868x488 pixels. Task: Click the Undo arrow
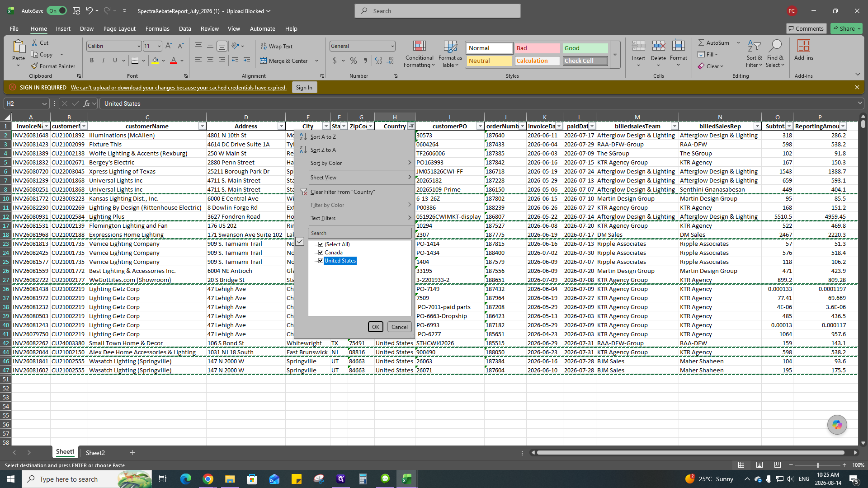pyautogui.click(x=90, y=11)
